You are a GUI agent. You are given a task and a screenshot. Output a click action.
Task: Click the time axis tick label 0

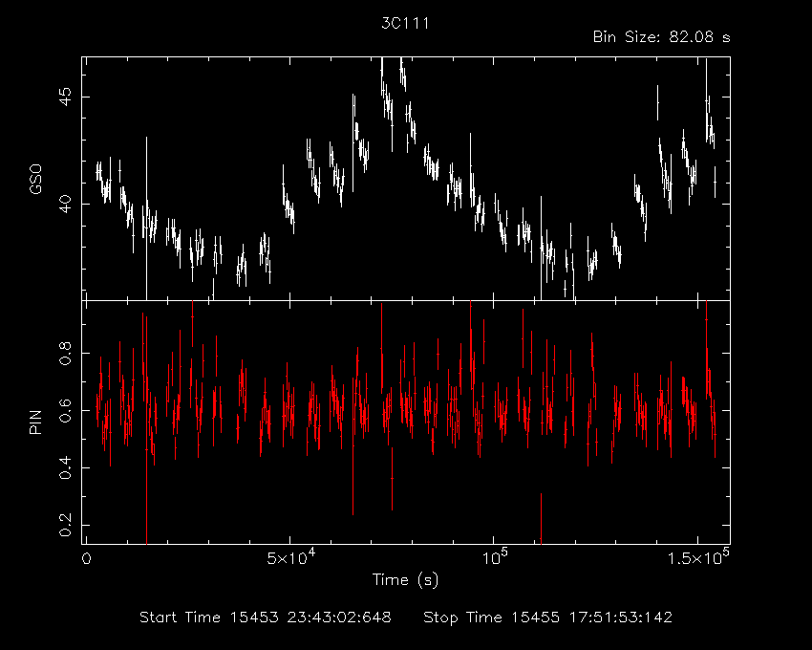[87, 559]
